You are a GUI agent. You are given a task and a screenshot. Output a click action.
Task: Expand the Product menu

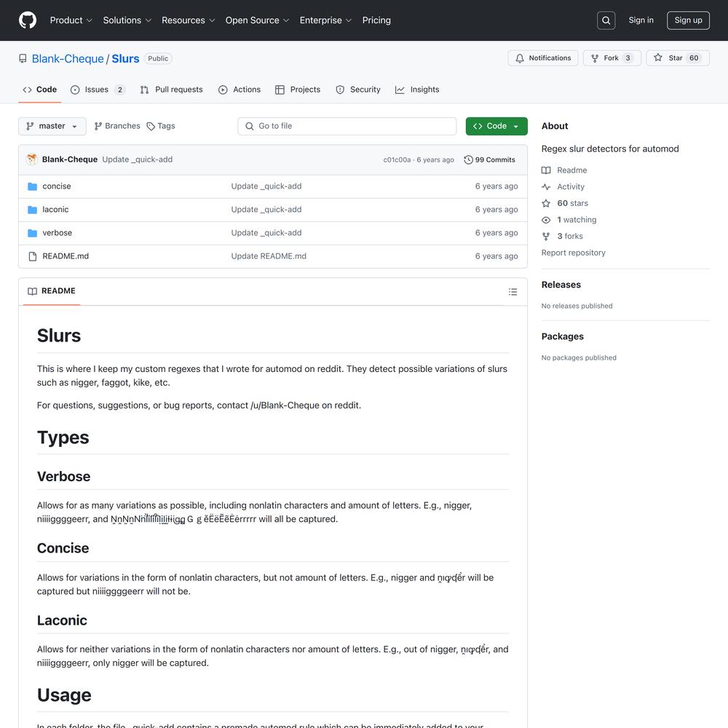[x=71, y=20]
